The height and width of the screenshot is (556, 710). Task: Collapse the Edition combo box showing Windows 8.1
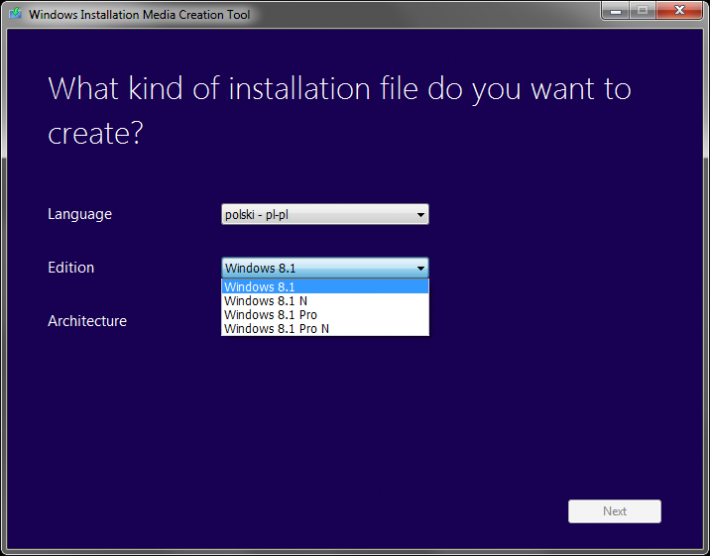[x=325, y=268]
